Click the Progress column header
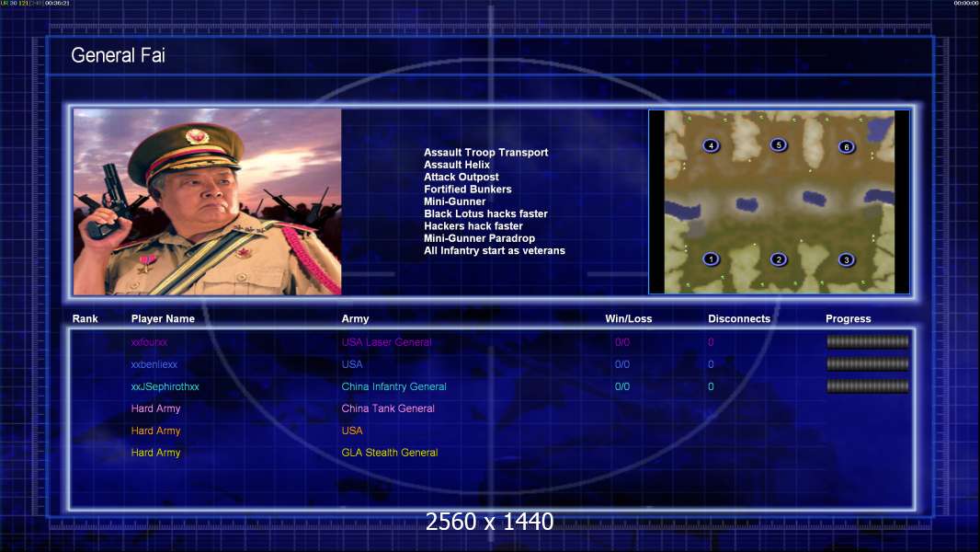Viewport: 980px width, 552px height. click(x=849, y=319)
